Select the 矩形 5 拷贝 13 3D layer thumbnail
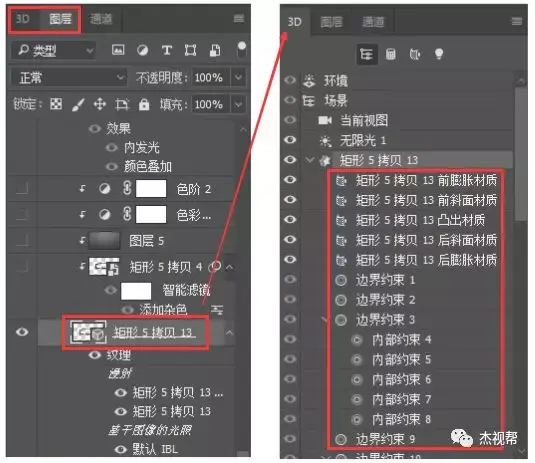The width and height of the screenshot is (535, 463). (88, 332)
